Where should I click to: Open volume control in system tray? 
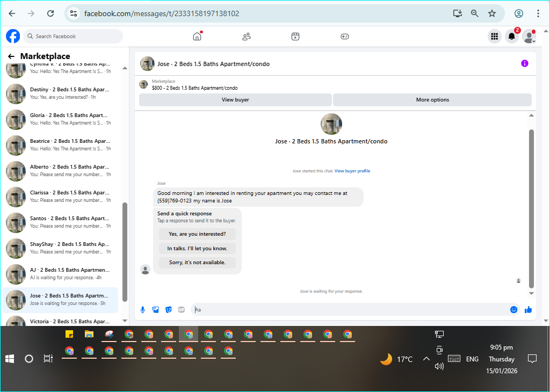[x=439, y=366]
